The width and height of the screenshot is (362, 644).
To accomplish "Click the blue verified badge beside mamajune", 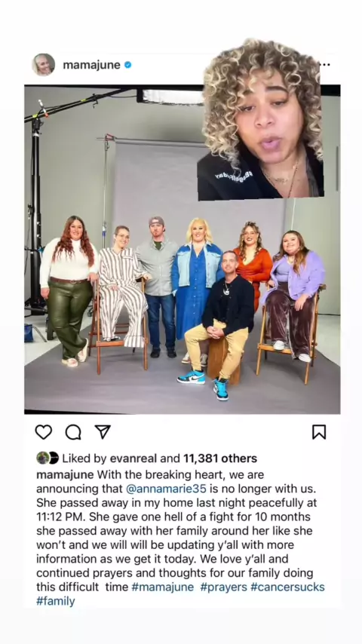I will [x=127, y=65].
